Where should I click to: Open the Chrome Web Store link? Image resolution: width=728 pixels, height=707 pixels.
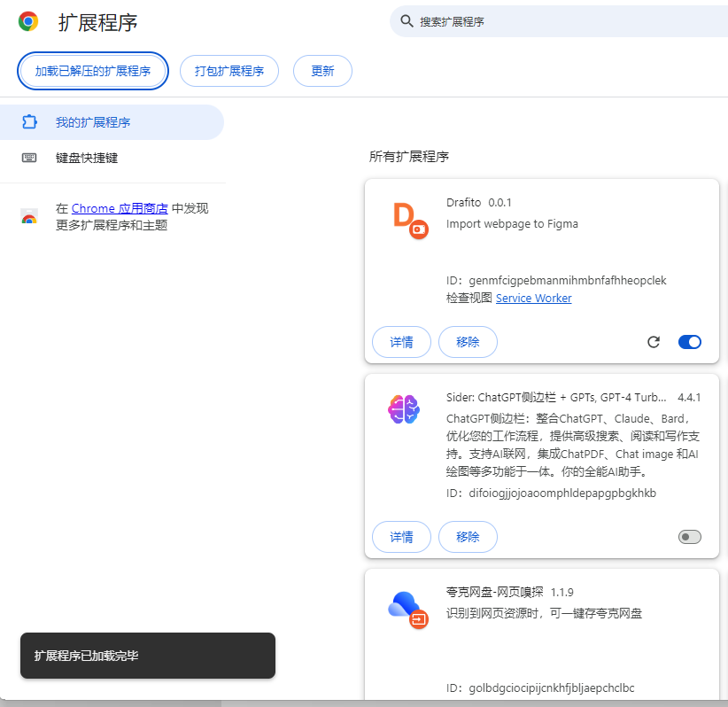120,208
